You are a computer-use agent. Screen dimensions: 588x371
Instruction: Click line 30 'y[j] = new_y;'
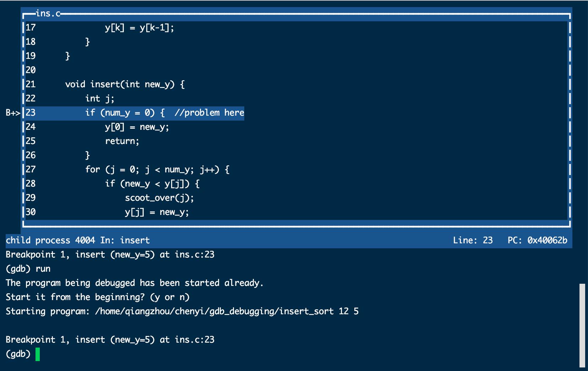(157, 212)
